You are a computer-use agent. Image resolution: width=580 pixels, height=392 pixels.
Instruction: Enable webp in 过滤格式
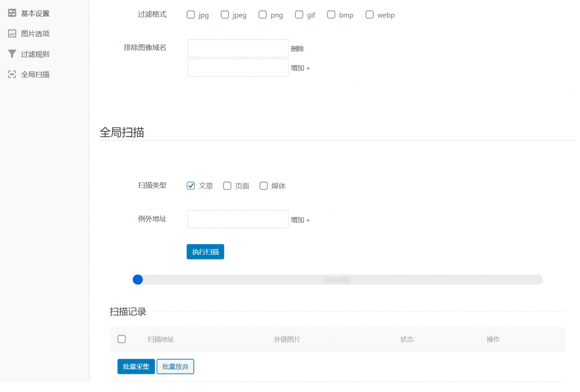pyautogui.click(x=369, y=14)
